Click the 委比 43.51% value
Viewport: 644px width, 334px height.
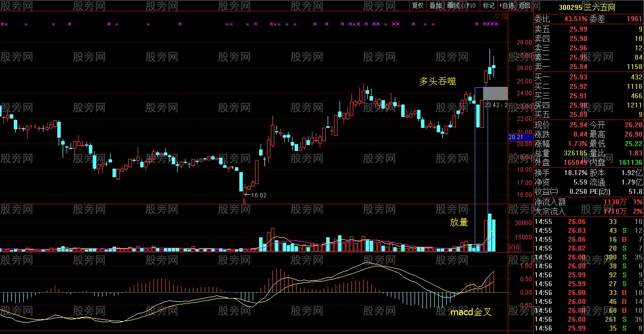coord(575,19)
